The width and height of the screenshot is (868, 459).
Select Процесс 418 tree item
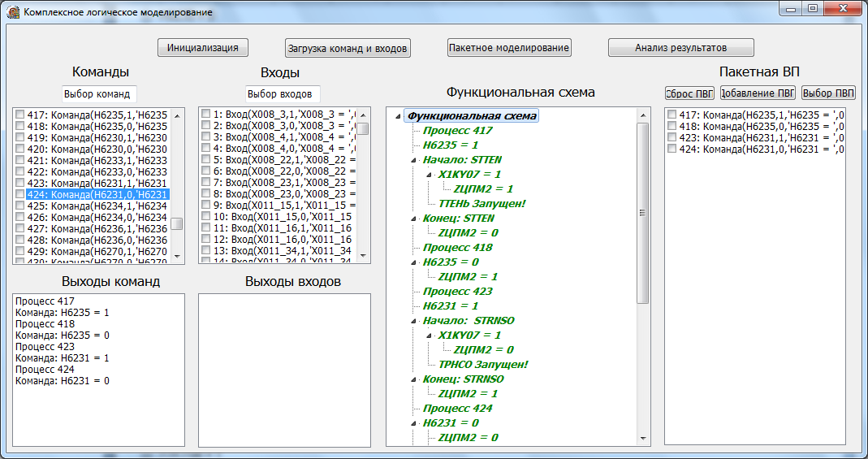458,248
